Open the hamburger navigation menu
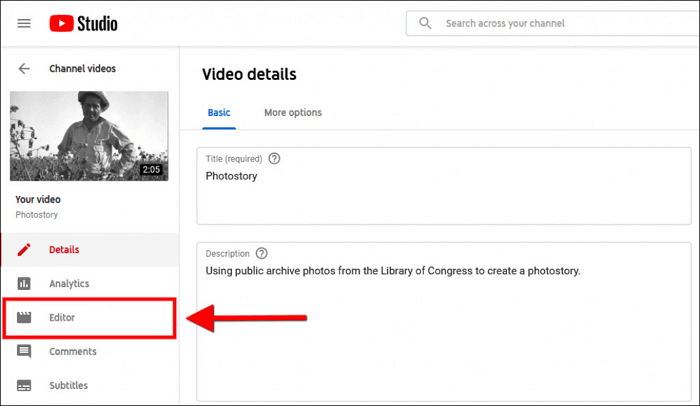Screen dimensions: 700x406 [x=24, y=23]
